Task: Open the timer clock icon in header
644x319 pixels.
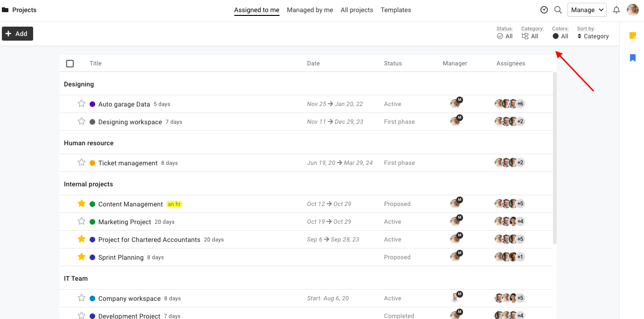Action: coord(544,10)
